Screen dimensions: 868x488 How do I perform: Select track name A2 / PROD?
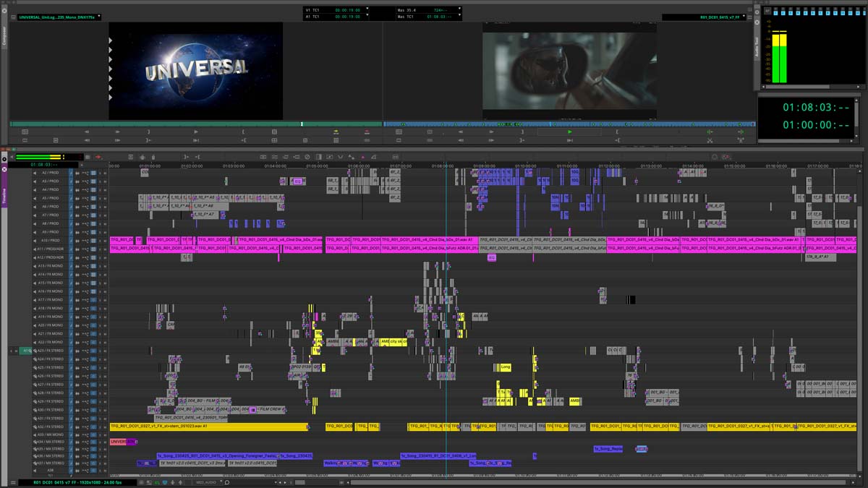[51, 173]
